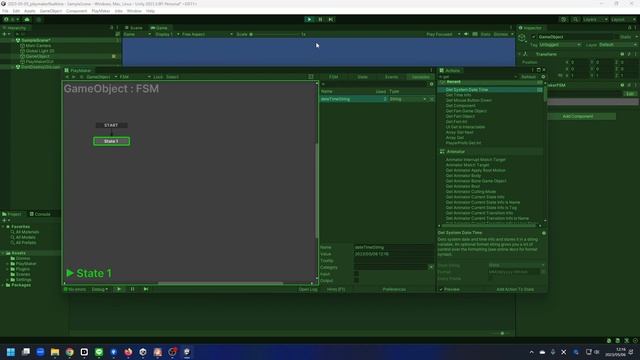Image resolution: width=640 pixels, height=360 pixels.
Task: Select dateTimeString variable row
Action: pyautogui.click(x=353, y=99)
